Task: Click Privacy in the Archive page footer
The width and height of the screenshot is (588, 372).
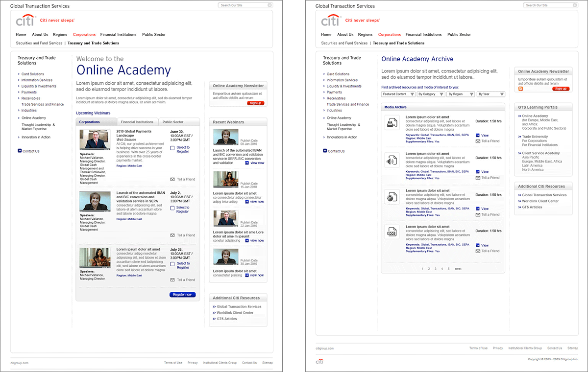Action: click(498, 348)
